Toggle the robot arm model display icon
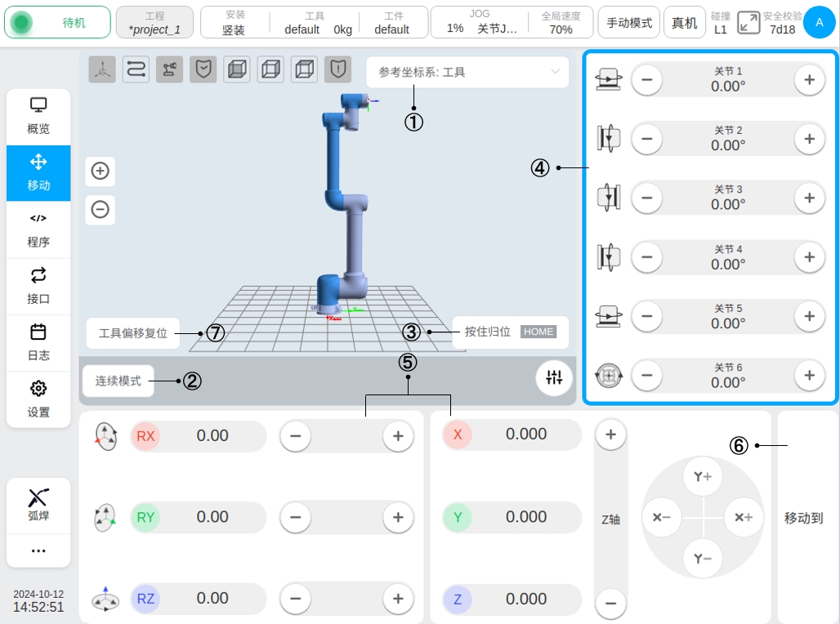This screenshot has width=840, height=624. (169, 69)
